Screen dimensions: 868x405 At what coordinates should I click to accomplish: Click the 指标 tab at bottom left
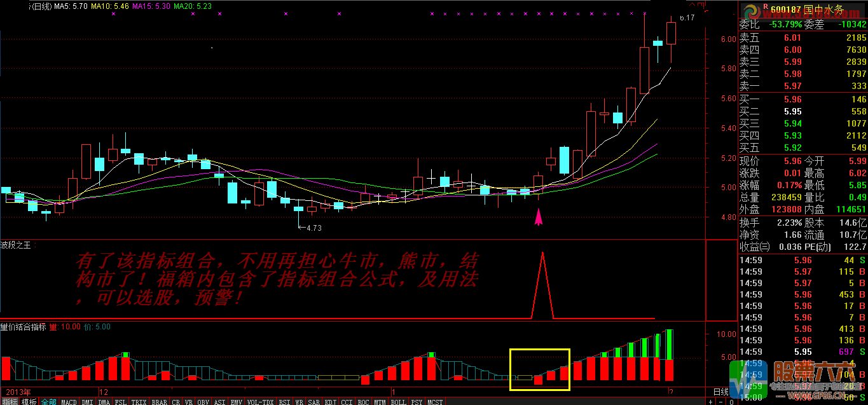coord(10,402)
